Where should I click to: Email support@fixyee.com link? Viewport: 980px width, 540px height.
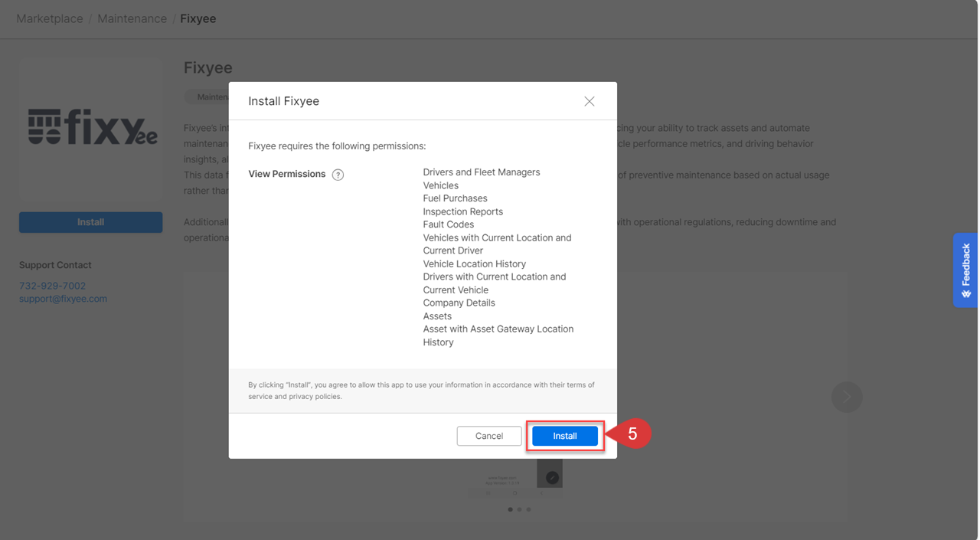pyautogui.click(x=63, y=299)
